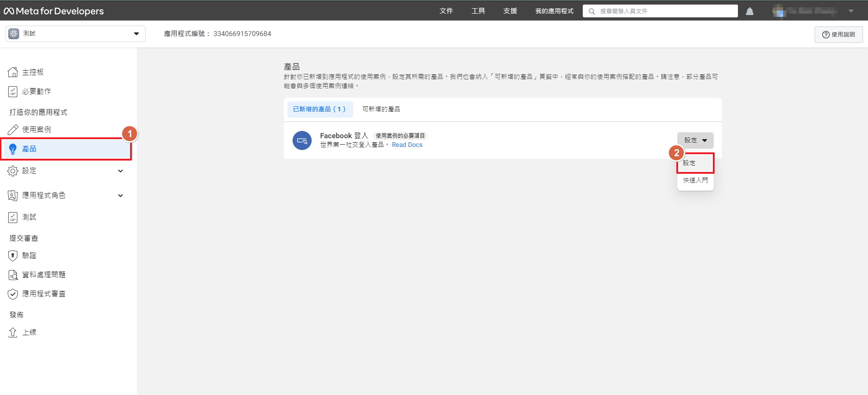Click the 使用說明 help button
This screenshot has width=868, height=395.
pos(838,35)
